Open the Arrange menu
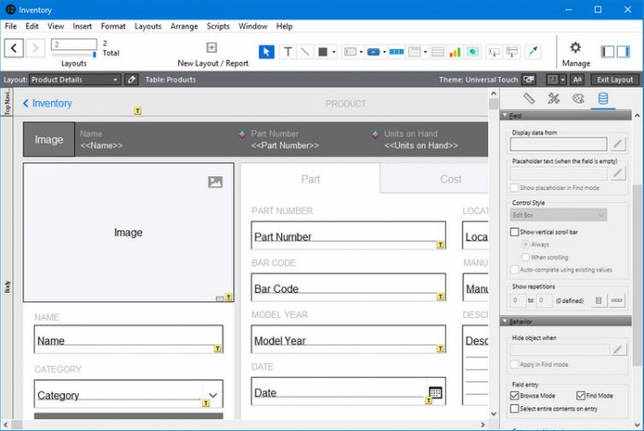This screenshot has height=431, width=644. point(184,26)
